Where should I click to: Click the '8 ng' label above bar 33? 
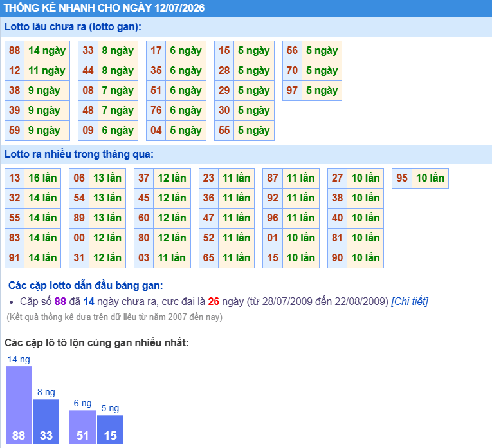(46, 392)
